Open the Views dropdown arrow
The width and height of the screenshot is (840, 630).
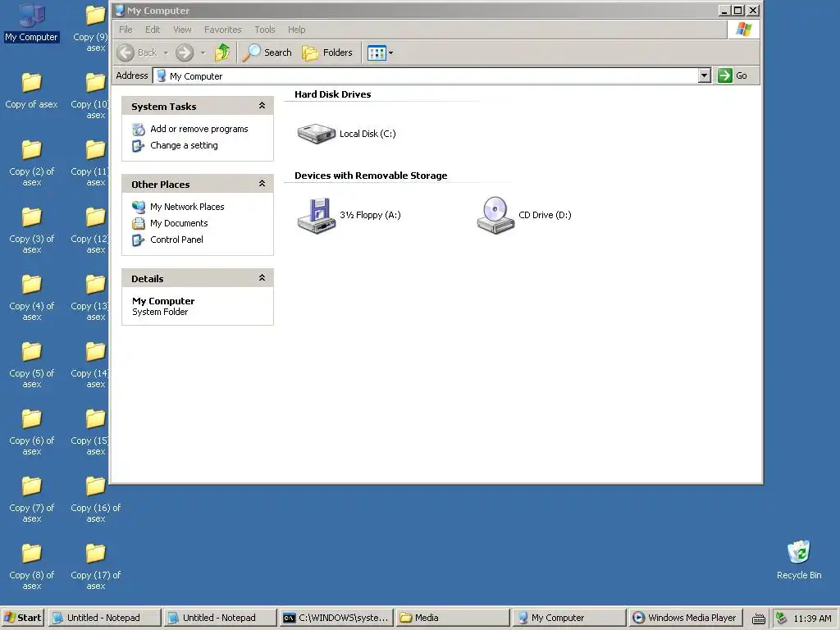point(391,52)
